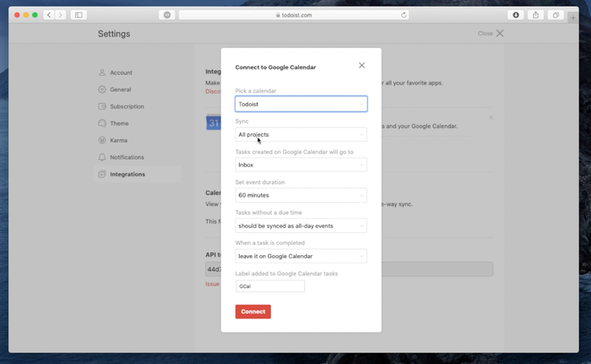Open the Sync All projects dropdown
Viewport: 591px width, 364px height.
coord(301,134)
